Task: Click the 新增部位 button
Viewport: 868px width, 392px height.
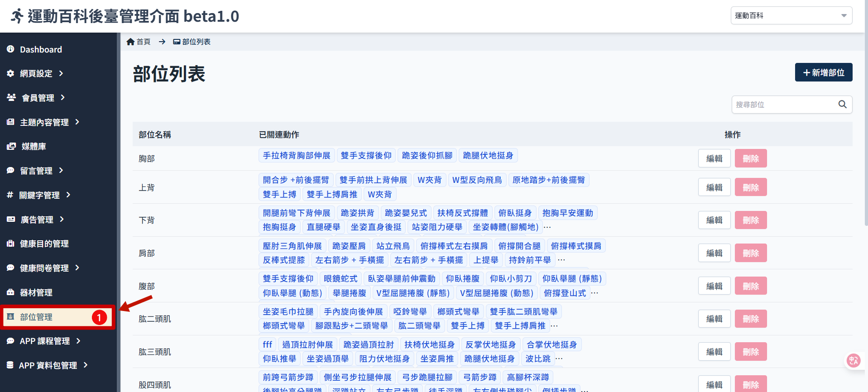Action: (x=824, y=72)
